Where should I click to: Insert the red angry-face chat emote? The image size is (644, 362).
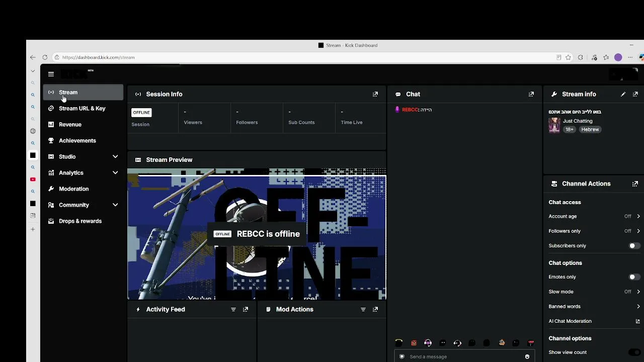[x=414, y=343]
